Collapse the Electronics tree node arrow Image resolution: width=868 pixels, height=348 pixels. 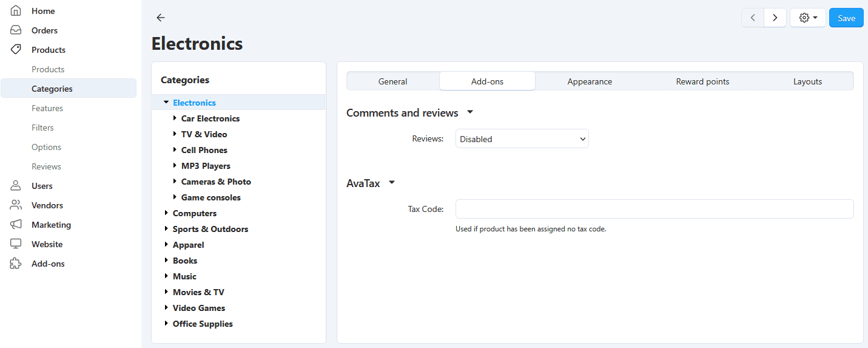[x=166, y=103]
